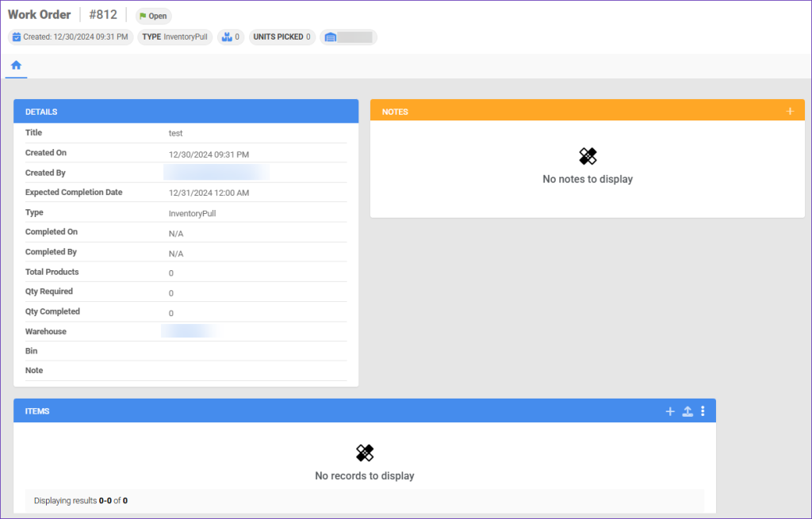This screenshot has width=812, height=519.
Task: Click the flag icon on the Open badge
Action: coord(144,16)
